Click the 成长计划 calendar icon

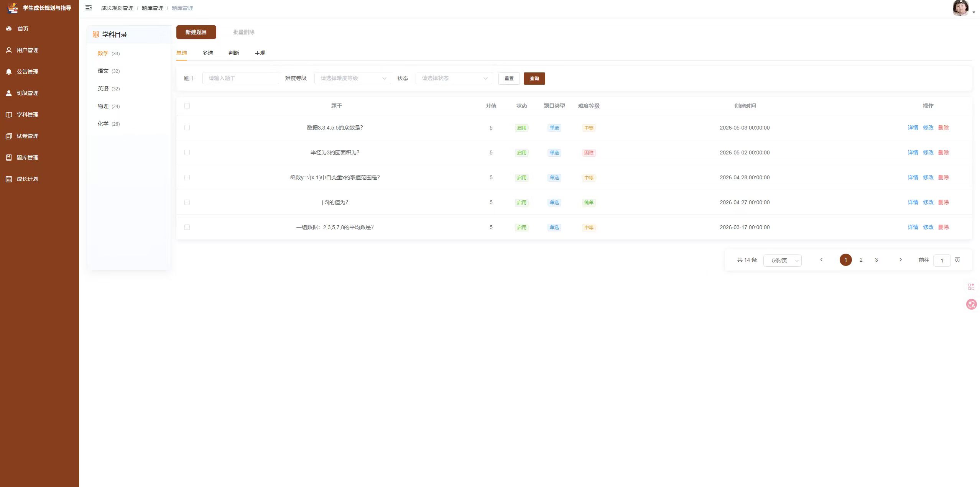click(9, 179)
